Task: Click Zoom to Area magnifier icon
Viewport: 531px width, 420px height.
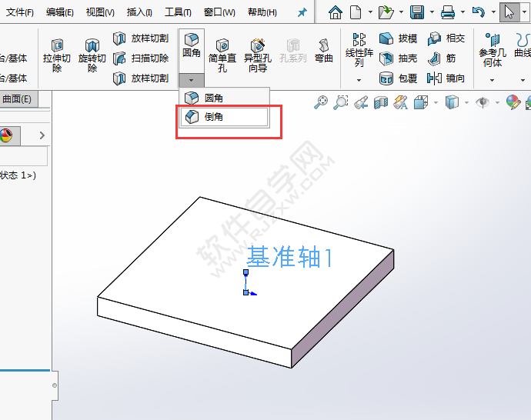Action: click(341, 102)
